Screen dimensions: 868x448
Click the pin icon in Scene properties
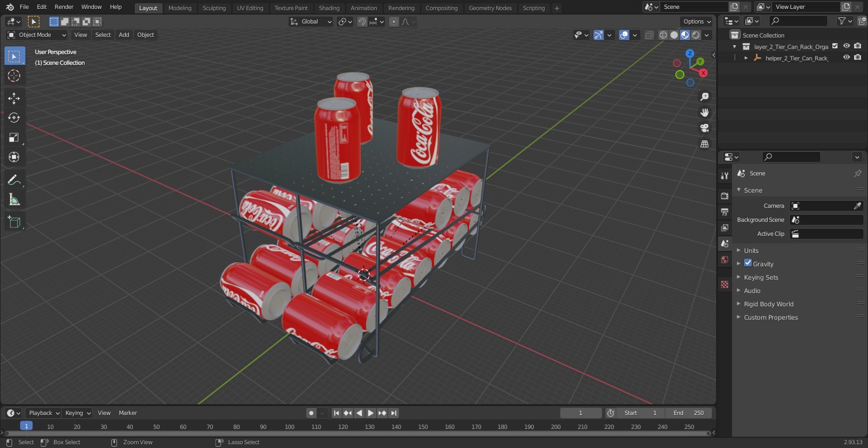point(857,173)
